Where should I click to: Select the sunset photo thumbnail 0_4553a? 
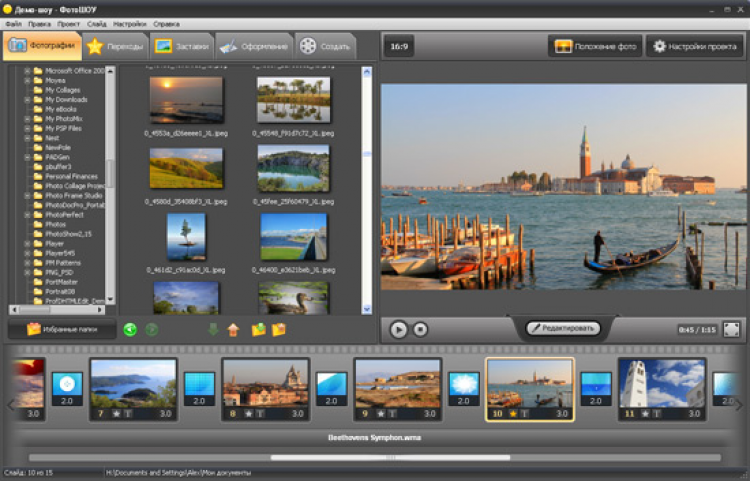186,100
